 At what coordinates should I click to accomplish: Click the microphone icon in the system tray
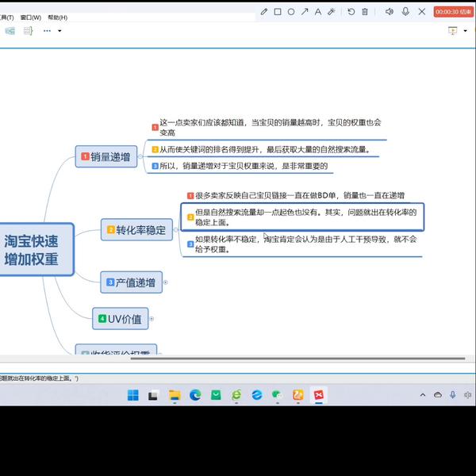(453, 394)
